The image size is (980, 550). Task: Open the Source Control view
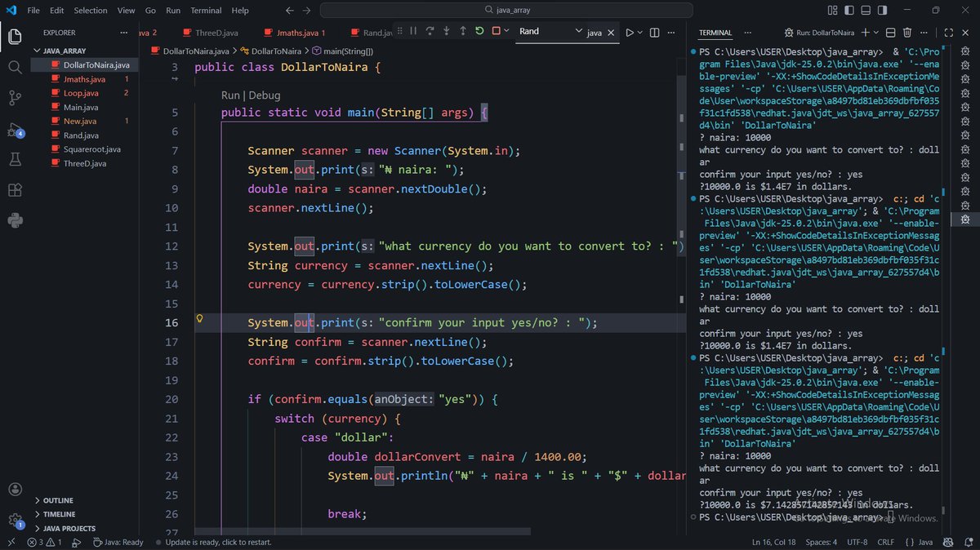point(15,98)
